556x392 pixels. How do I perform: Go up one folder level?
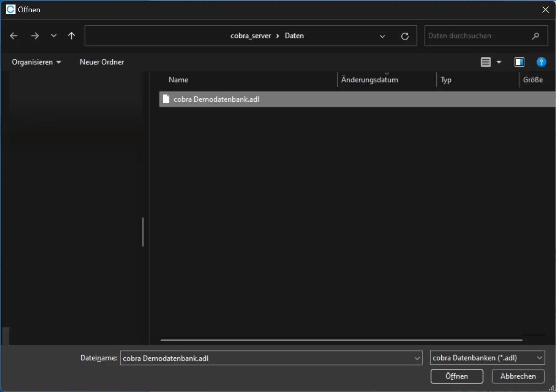click(71, 36)
